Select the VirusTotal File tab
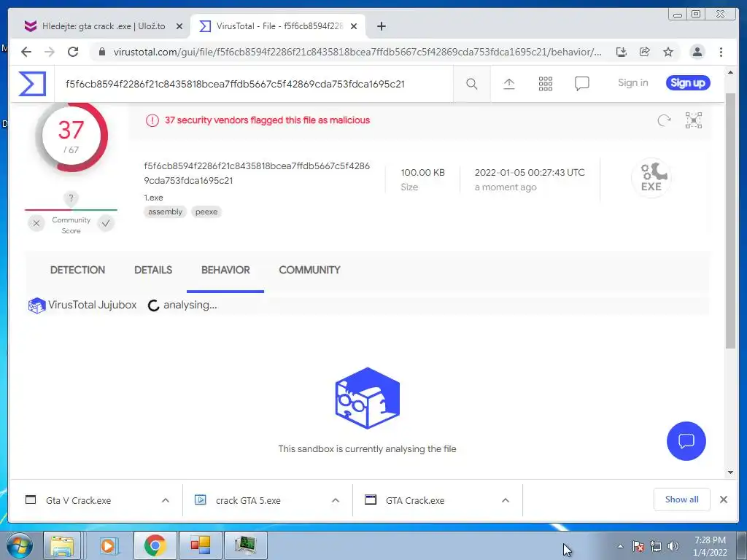The width and height of the screenshot is (747, 560). pyautogui.click(x=278, y=26)
